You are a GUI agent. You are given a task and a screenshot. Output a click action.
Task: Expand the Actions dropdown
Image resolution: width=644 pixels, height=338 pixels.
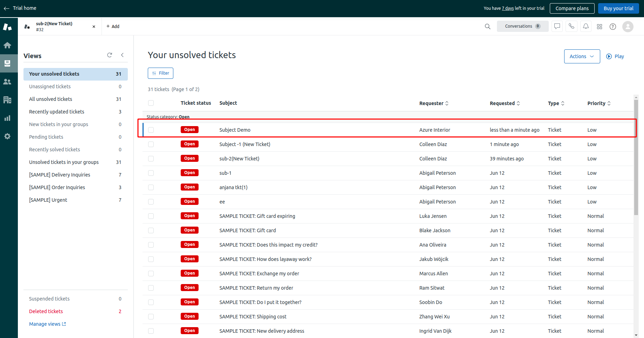[x=582, y=56]
